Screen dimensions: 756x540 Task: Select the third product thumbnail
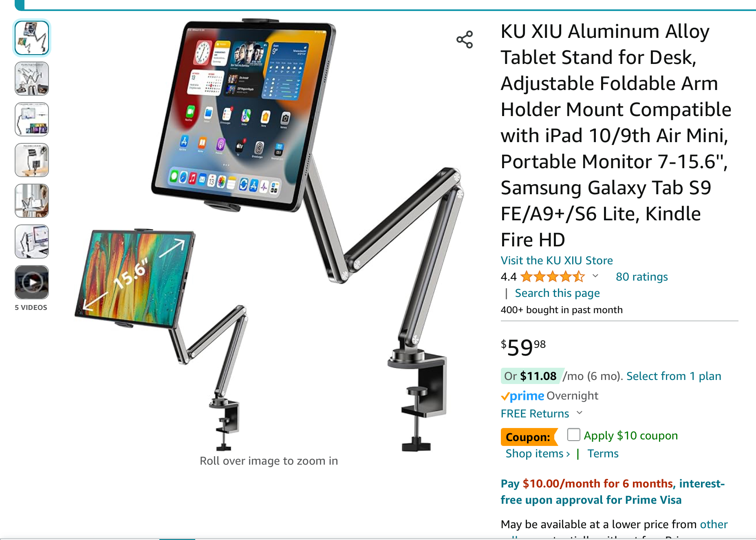click(x=32, y=119)
